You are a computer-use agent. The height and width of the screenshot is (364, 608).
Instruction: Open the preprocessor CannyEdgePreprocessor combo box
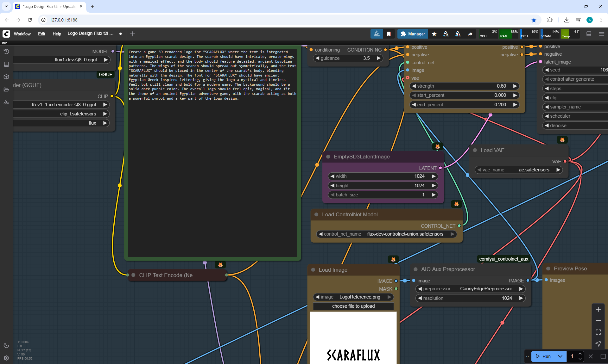470,289
